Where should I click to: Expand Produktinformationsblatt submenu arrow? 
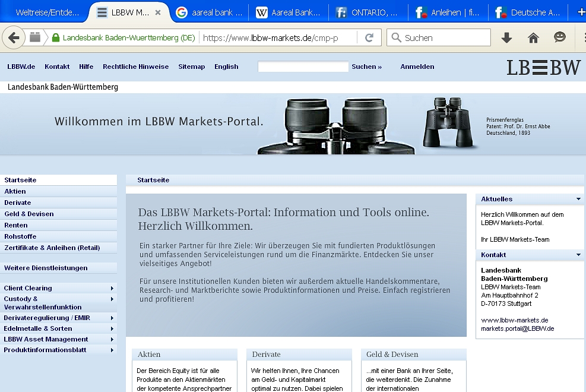(x=112, y=350)
